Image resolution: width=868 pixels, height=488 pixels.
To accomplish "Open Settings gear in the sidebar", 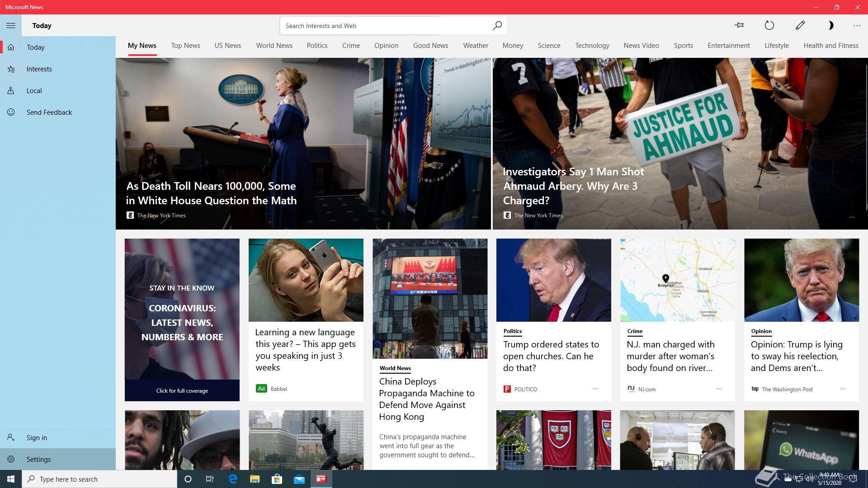I will [x=58, y=459].
